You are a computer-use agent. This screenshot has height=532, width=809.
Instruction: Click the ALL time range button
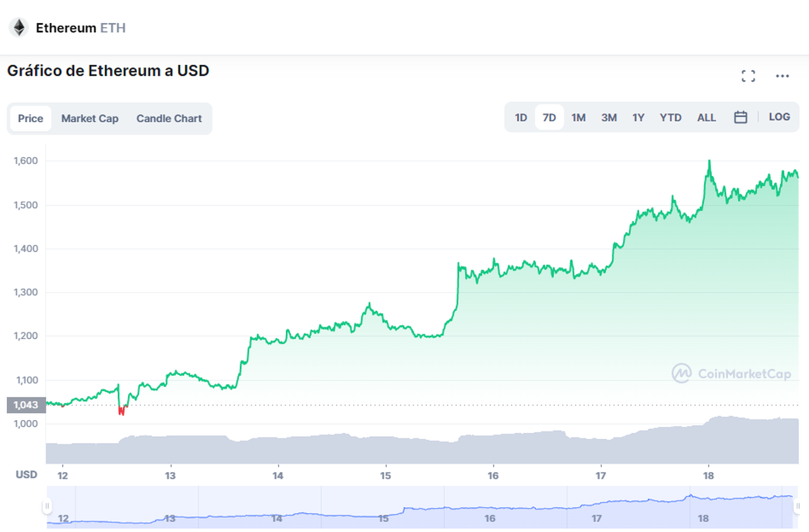coord(706,117)
